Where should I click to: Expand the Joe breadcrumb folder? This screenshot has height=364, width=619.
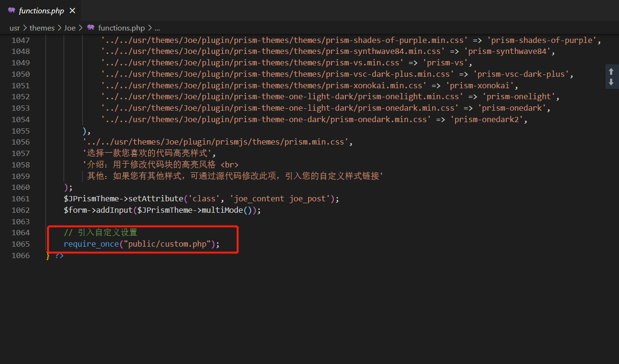click(70, 28)
